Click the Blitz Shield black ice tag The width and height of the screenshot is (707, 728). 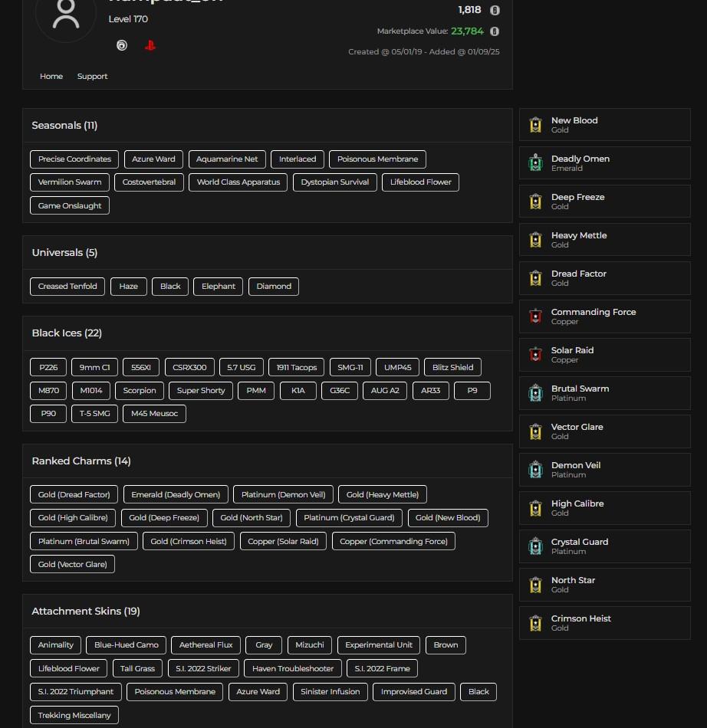(x=452, y=368)
